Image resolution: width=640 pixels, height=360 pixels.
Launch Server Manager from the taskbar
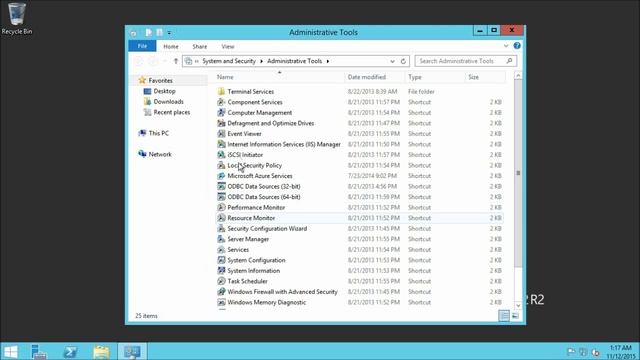coord(39,351)
